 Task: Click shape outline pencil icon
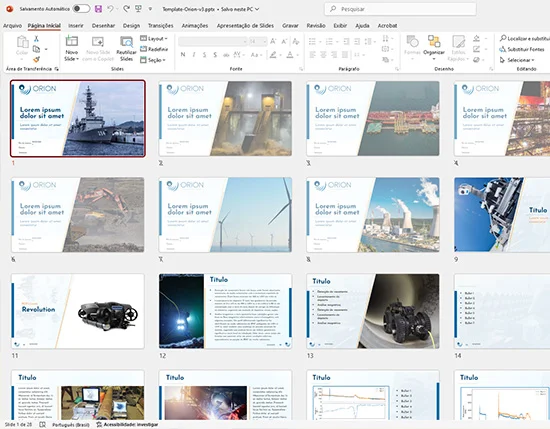point(476,49)
